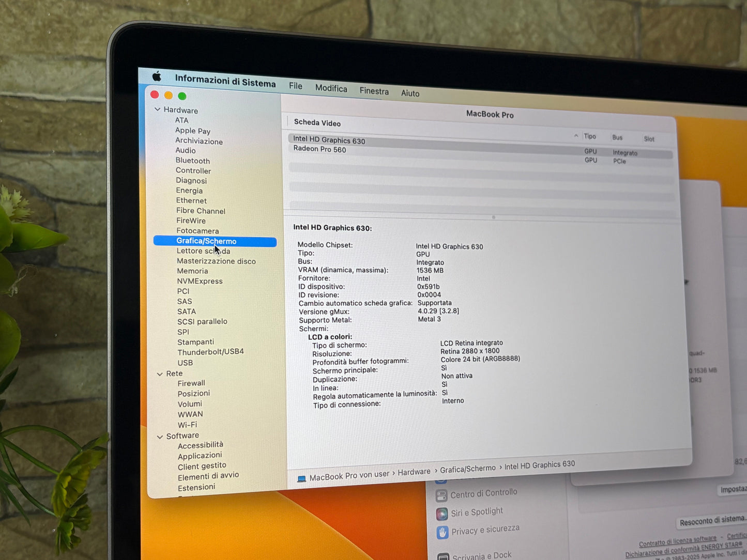Viewport: 747px width, 560px height.
Task: Collapse the Hardware section
Action: [x=157, y=110]
